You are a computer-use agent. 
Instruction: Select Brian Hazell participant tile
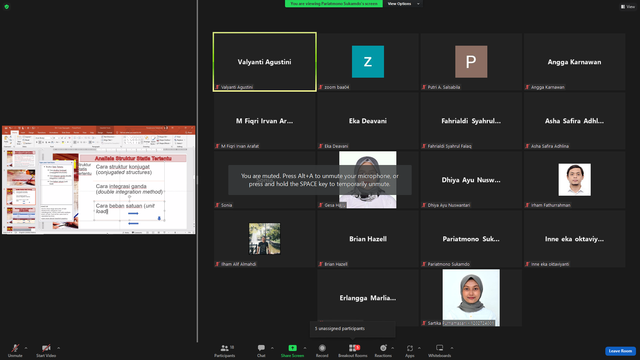(368, 239)
